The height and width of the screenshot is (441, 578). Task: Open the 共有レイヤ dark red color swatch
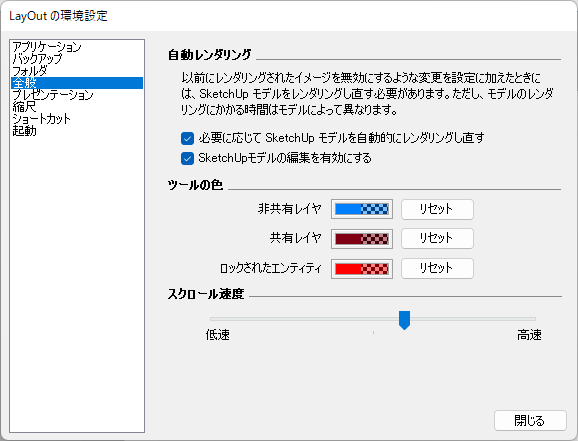362,239
